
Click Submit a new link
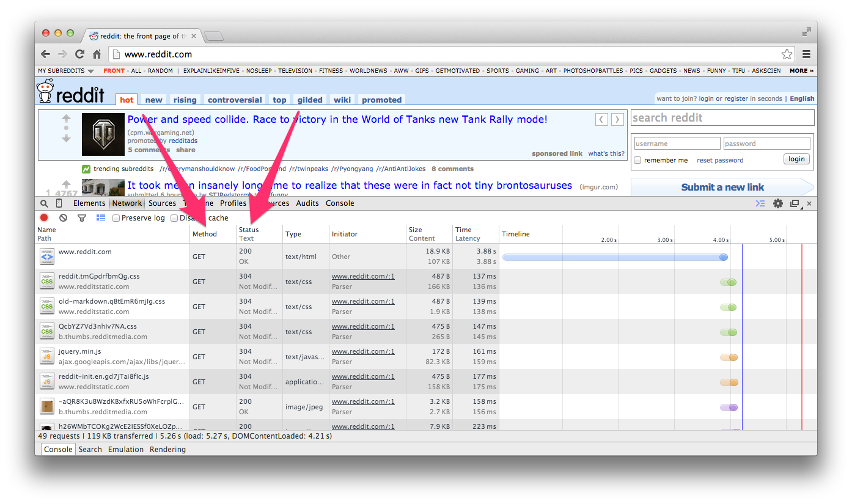click(722, 187)
